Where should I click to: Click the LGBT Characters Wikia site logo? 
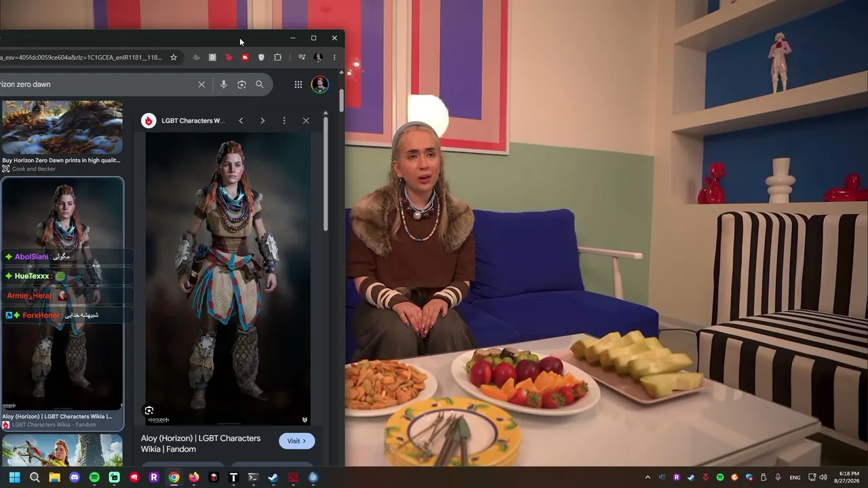click(x=149, y=121)
